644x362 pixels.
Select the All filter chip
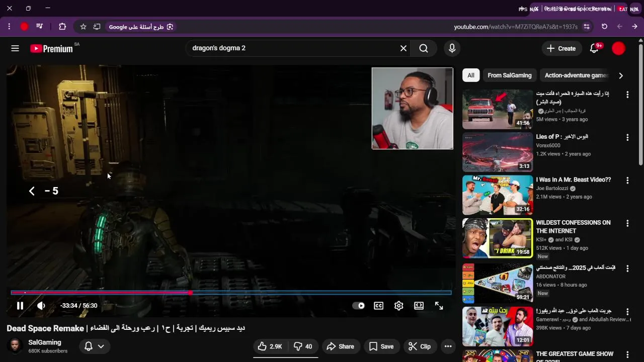coord(471,75)
